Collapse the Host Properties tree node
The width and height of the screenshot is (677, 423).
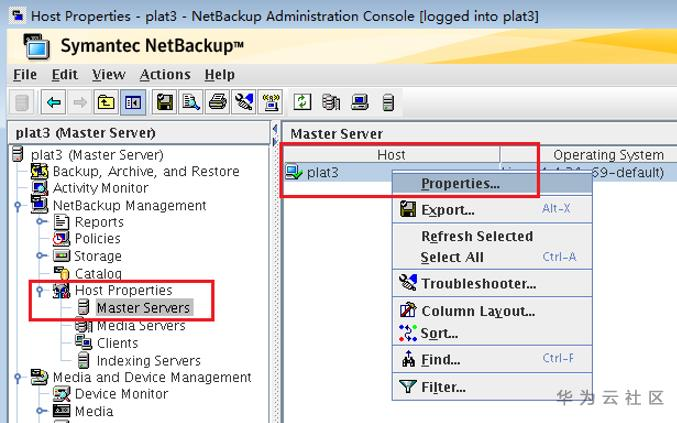40,291
